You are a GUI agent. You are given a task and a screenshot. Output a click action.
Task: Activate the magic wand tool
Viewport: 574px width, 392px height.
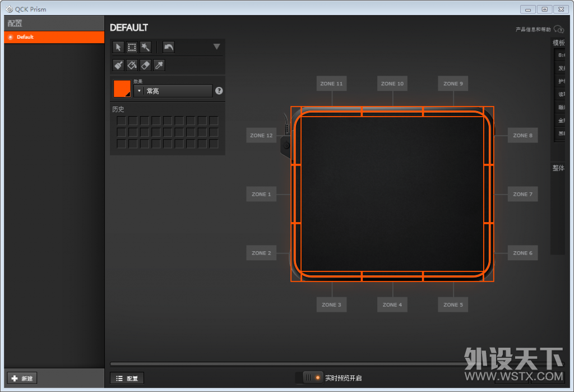pyautogui.click(x=145, y=47)
